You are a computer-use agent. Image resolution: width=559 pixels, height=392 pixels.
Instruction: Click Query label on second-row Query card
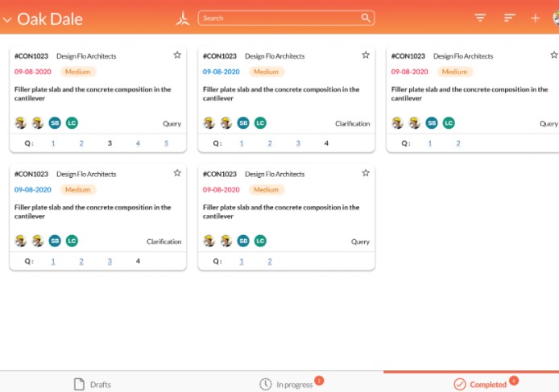[x=360, y=241]
